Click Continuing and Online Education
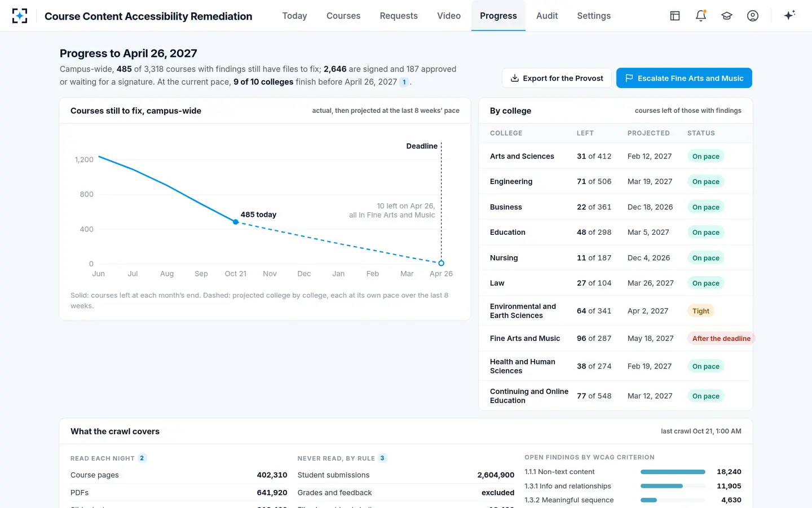812x508 pixels. point(529,396)
